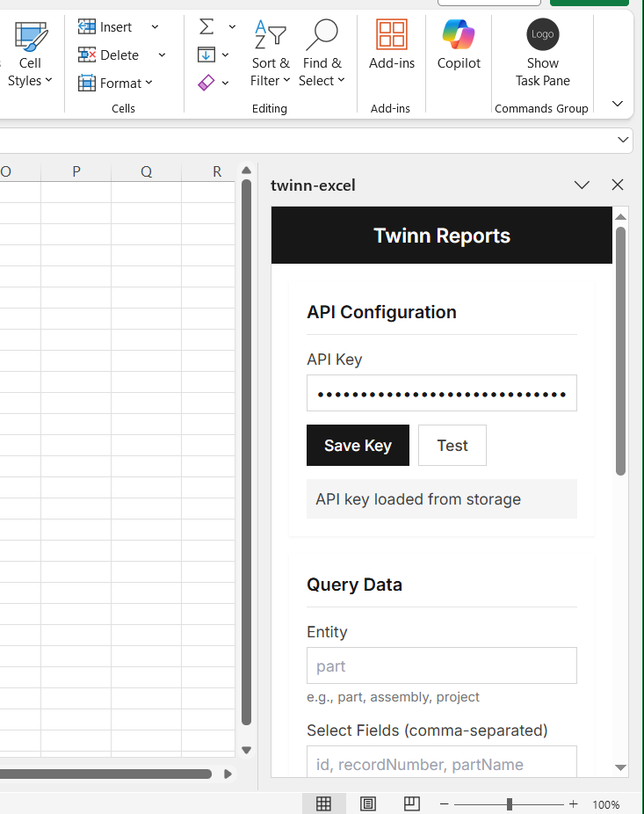Viewport: 644px width, 814px height.
Task: Click the Twinn Reports header
Action: 442,236
